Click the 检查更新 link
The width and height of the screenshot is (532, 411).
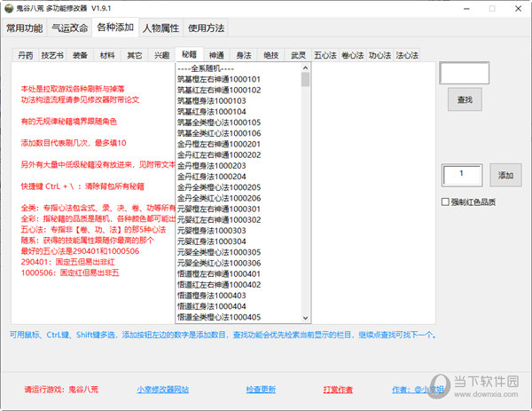[260, 389]
